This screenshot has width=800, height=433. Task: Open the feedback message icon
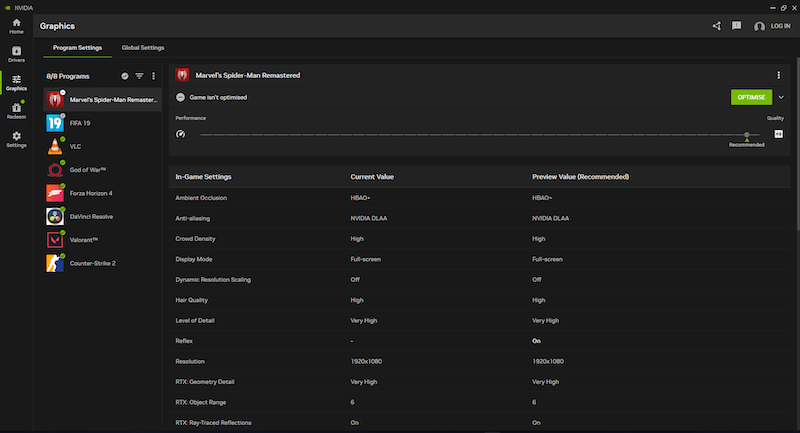pos(736,26)
